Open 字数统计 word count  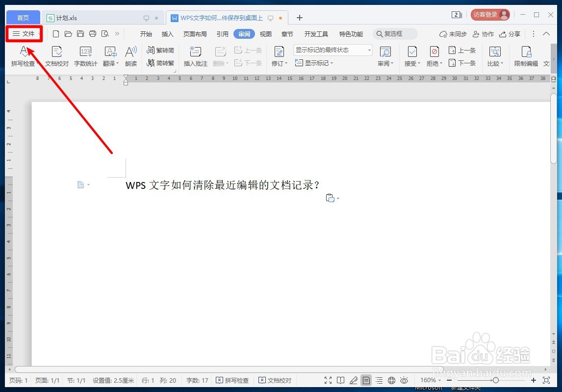[86, 56]
